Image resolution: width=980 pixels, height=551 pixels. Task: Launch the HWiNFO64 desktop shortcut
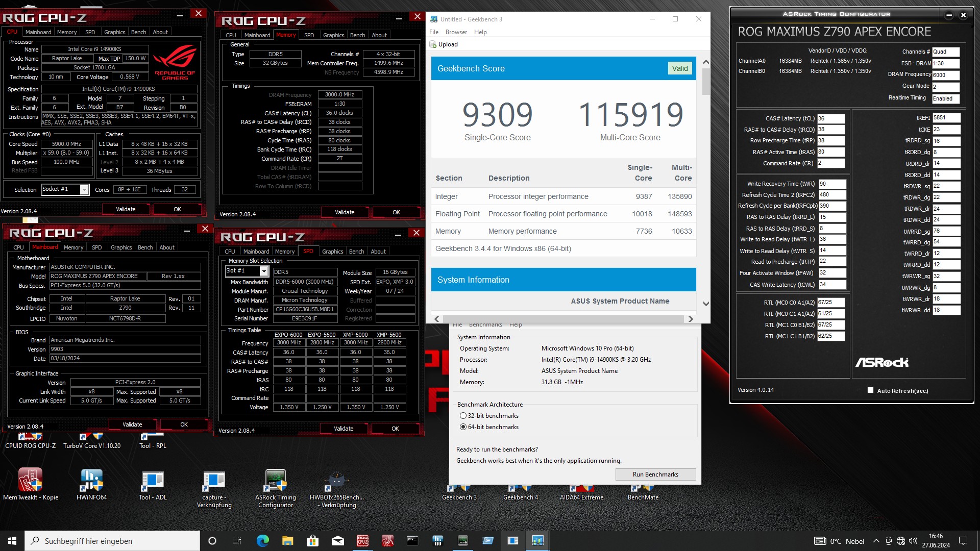coord(92,484)
